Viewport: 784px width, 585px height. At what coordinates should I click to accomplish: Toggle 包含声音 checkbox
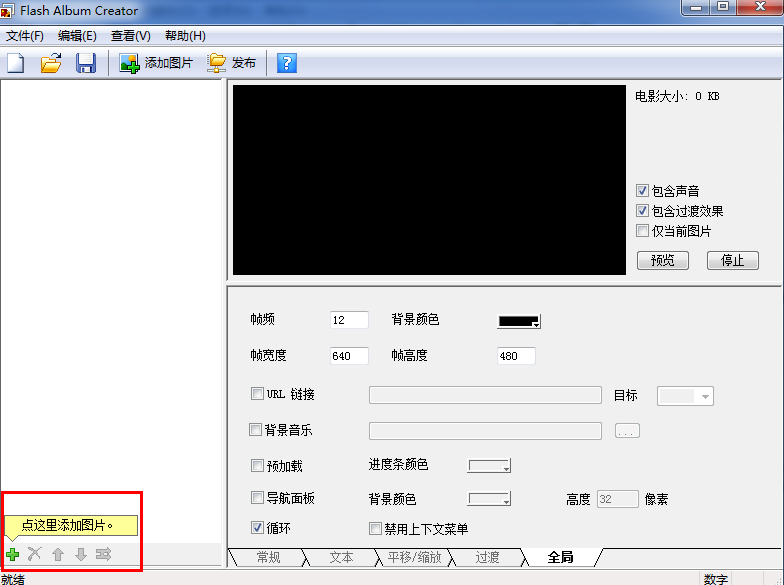pyautogui.click(x=642, y=190)
